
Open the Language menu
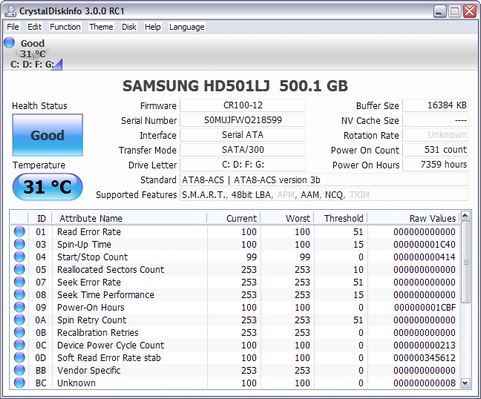[187, 27]
